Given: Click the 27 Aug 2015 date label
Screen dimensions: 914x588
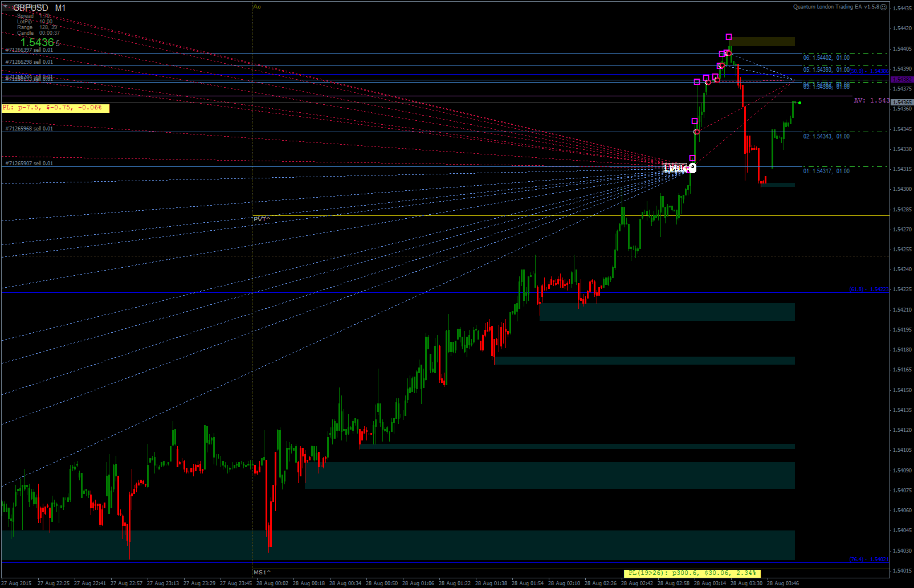Looking at the screenshot, I should 17,583.
